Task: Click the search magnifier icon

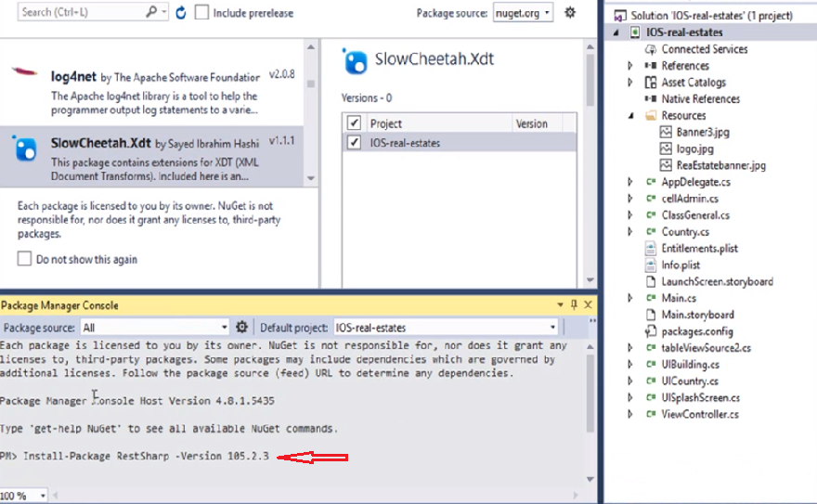Action: [x=151, y=12]
